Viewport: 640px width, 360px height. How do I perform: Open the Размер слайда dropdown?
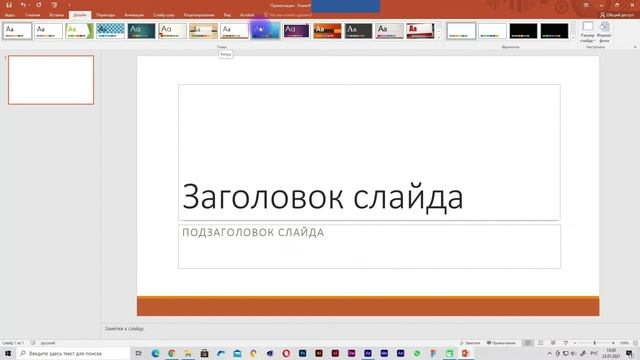pyautogui.click(x=587, y=32)
